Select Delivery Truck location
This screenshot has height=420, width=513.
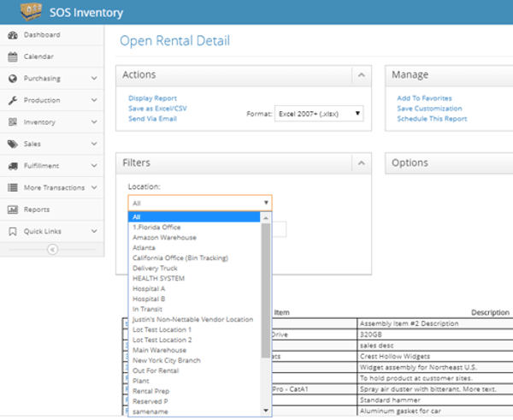point(194,268)
